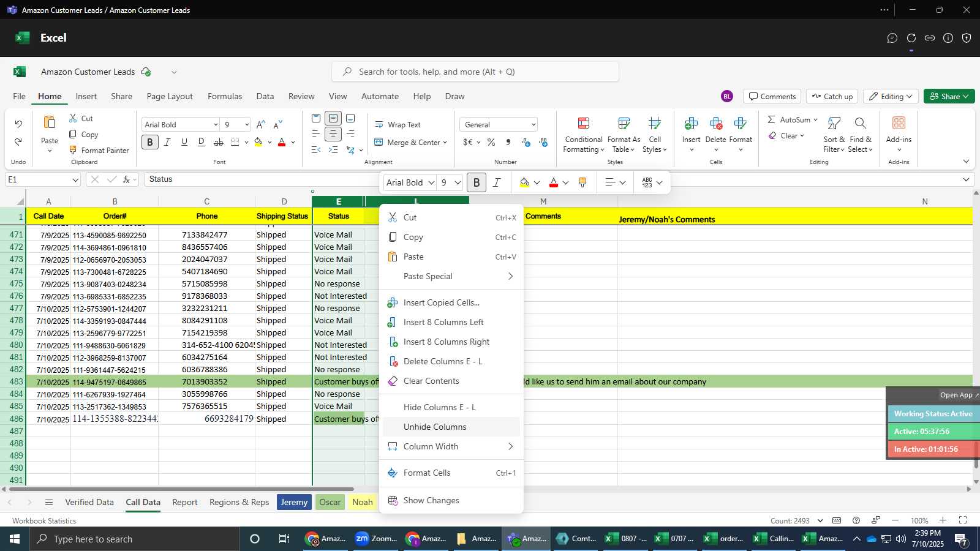
Task: Increase decimal places icon
Action: point(526,142)
